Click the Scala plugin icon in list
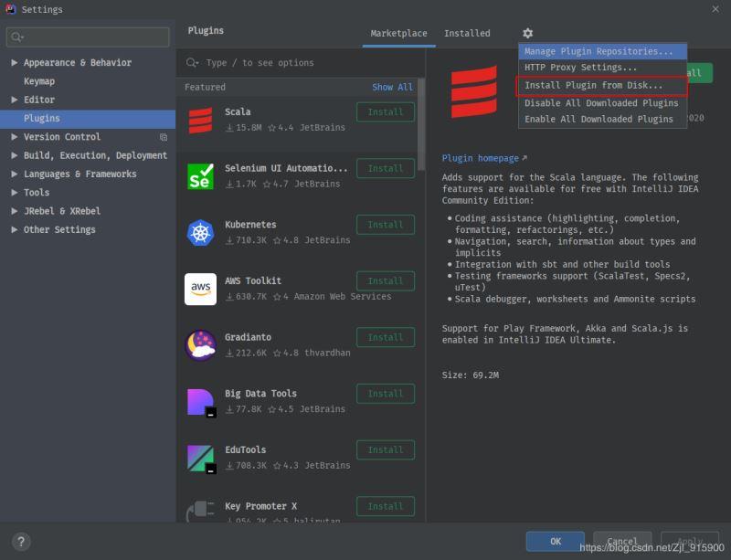 click(200, 120)
